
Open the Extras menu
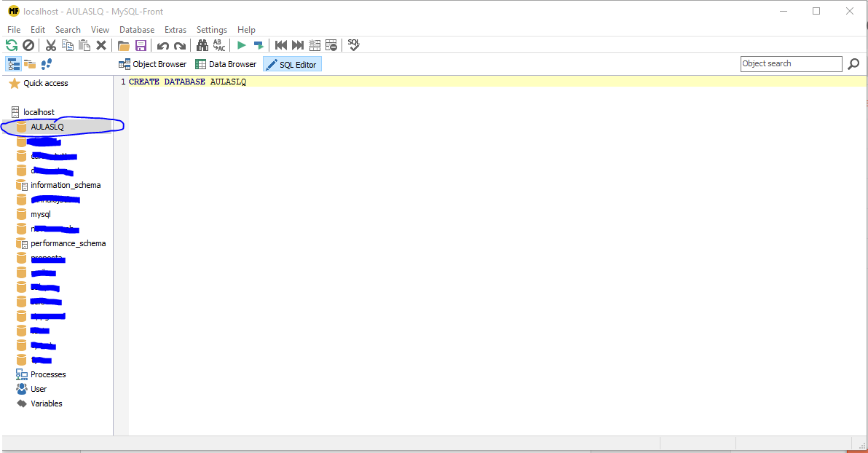pos(175,30)
